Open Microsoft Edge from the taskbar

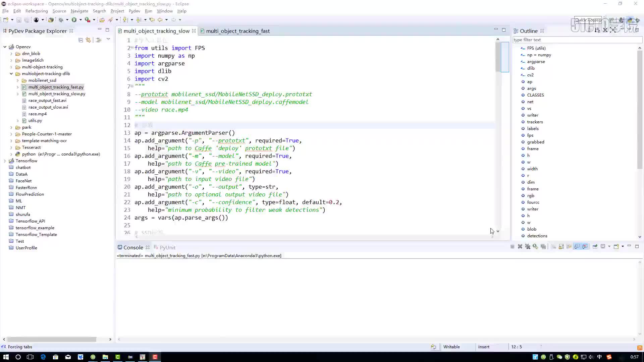[43, 357]
